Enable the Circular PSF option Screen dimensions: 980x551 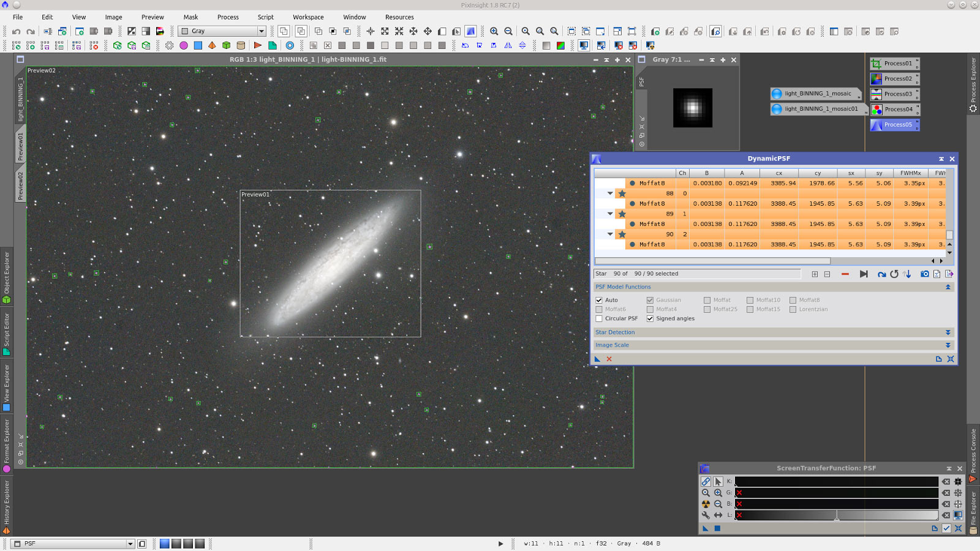(599, 318)
